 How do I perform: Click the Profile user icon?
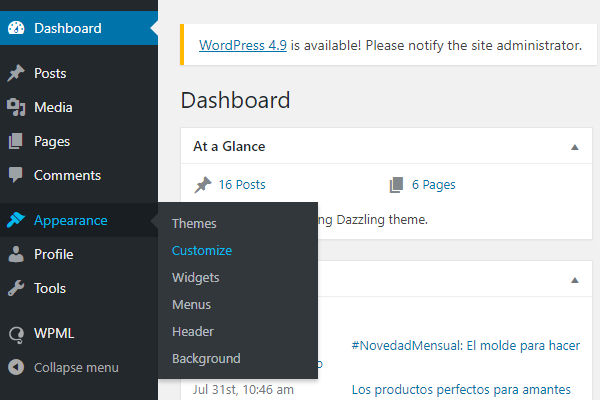(x=15, y=255)
